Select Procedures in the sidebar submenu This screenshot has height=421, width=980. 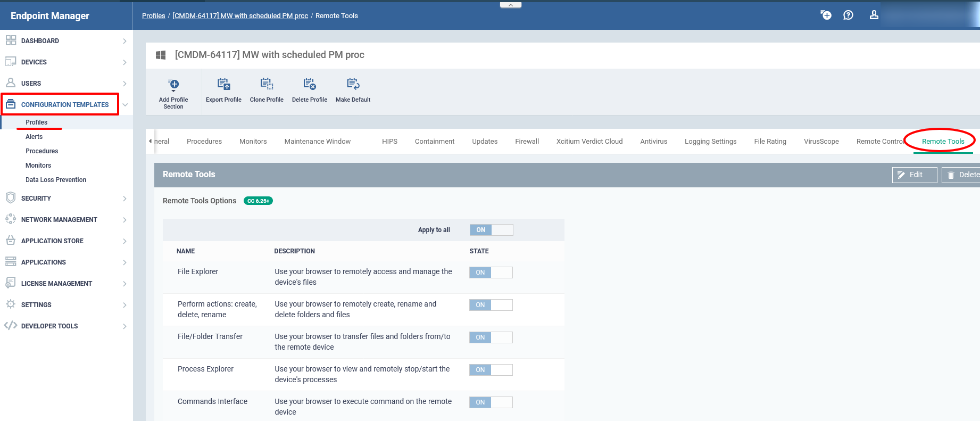click(x=42, y=151)
